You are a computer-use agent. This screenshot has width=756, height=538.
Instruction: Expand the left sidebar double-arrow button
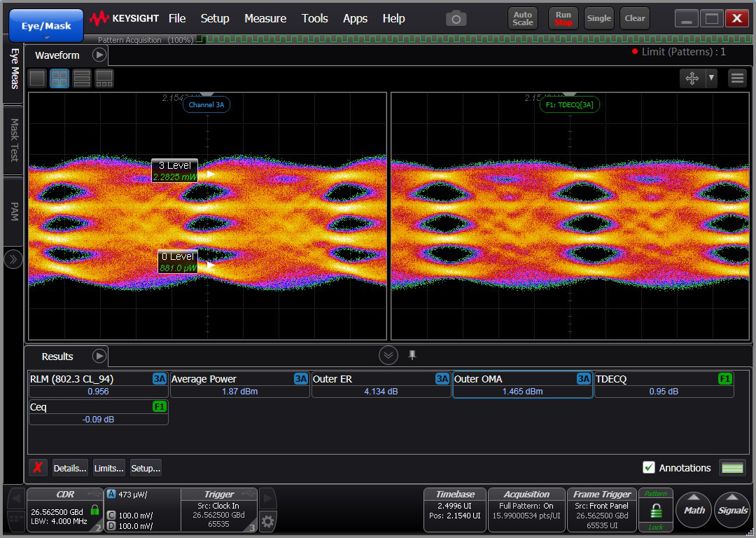coord(13,259)
